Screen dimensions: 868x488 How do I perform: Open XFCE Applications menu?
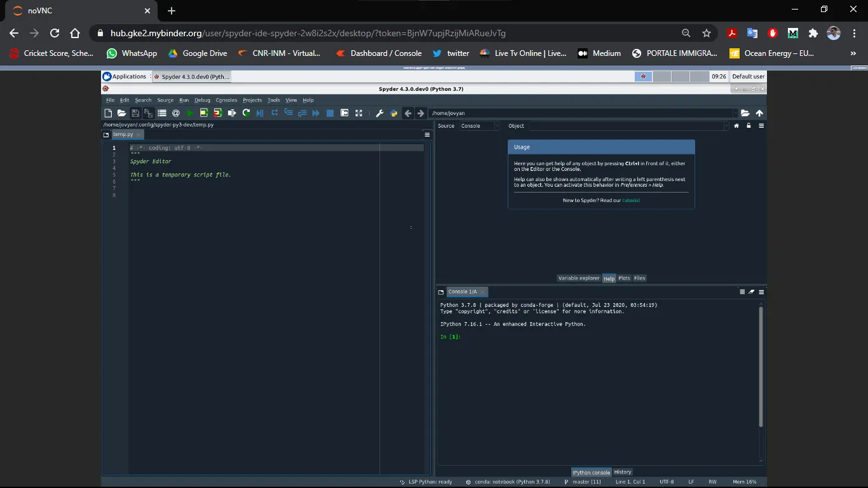[x=125, y=76]
